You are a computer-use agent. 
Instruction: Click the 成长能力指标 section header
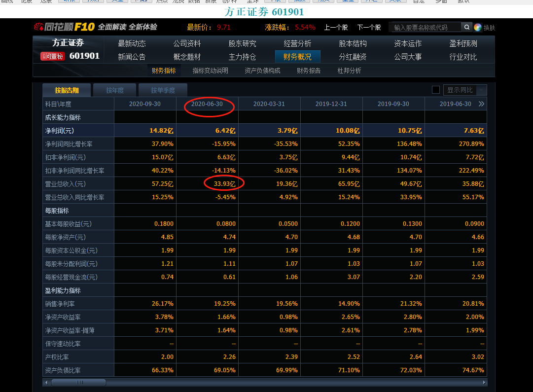click(63, 117)
